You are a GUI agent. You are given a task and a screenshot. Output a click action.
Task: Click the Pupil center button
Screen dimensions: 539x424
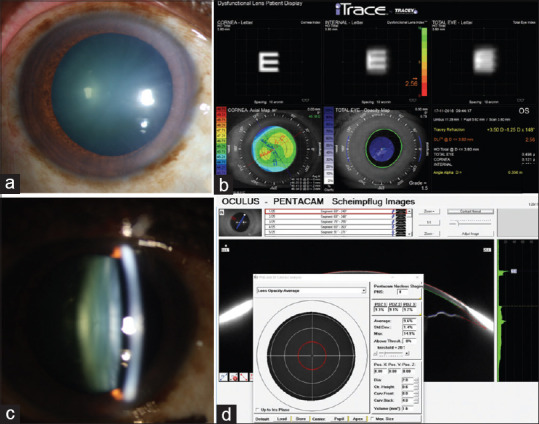coord(339,419)
